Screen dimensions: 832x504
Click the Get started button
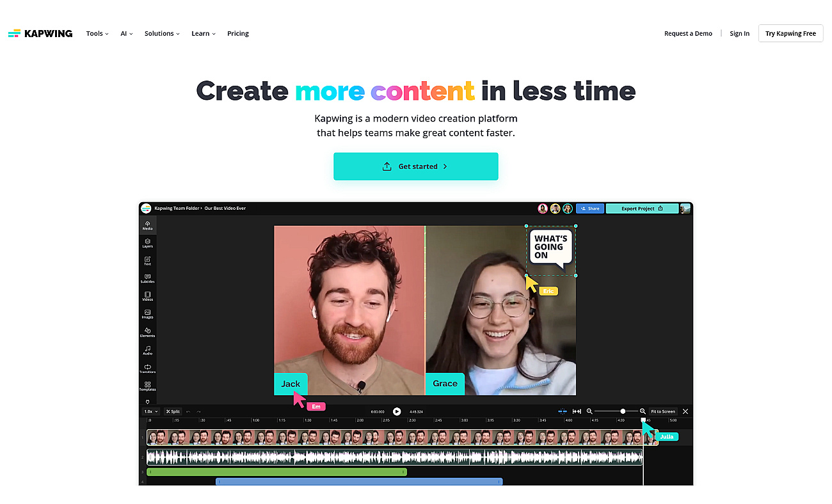click(x=416, y=166)
